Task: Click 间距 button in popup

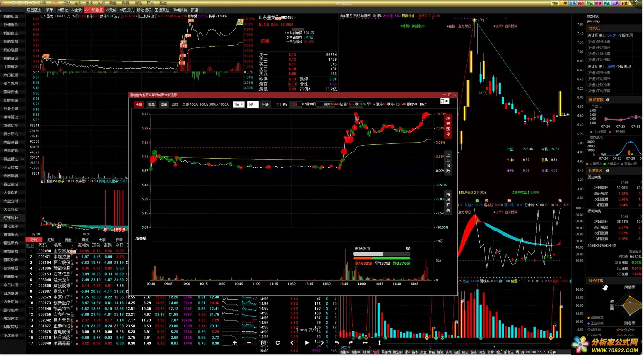Action: [266, 105]
